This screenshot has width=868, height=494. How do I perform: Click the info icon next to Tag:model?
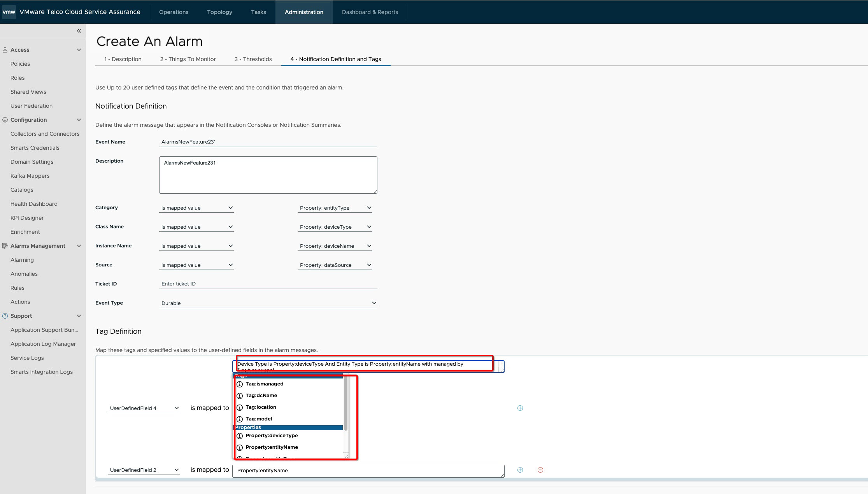tap(240, 418)
